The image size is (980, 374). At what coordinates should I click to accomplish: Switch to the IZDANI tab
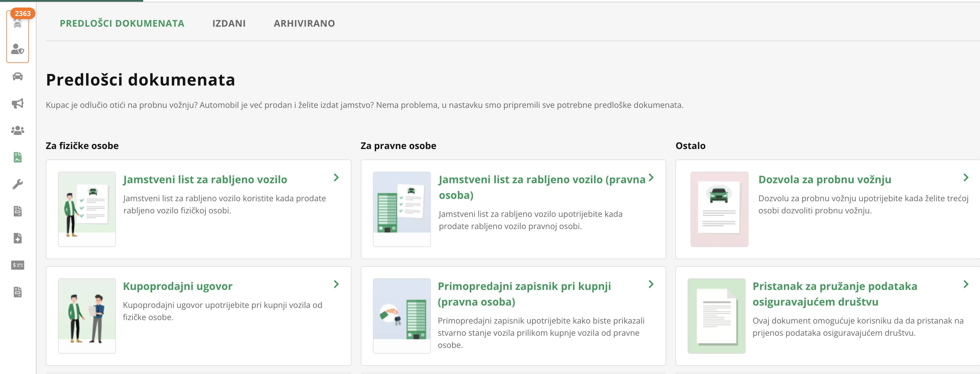click(229, 23)
